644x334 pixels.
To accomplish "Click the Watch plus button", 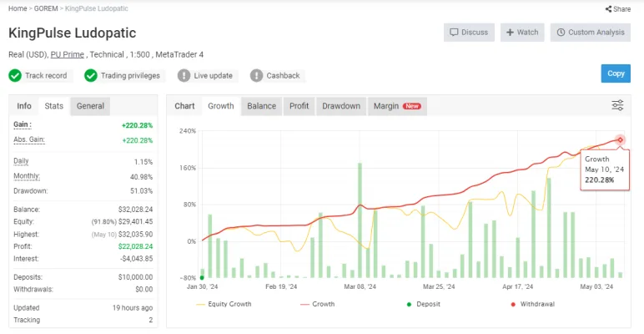I will pos(522,33).
